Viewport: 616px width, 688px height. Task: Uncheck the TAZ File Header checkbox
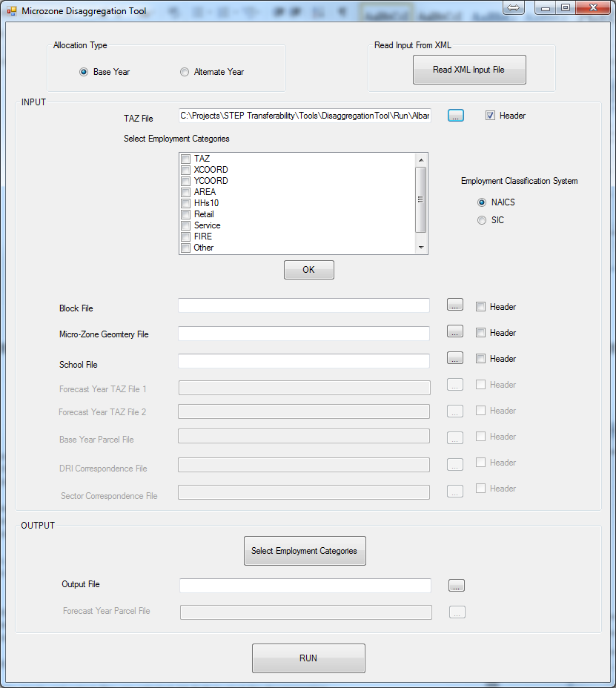490,116
